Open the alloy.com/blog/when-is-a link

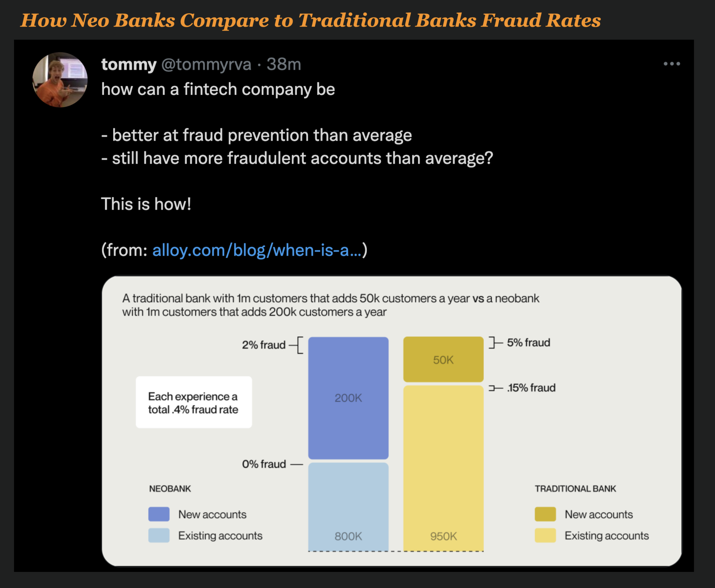coord(257,250)
